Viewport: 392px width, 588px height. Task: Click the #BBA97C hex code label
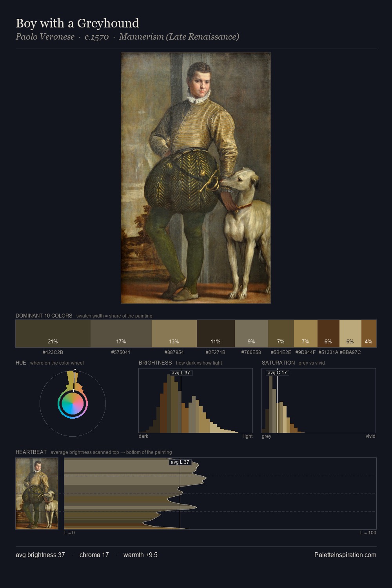pos(350,352)
